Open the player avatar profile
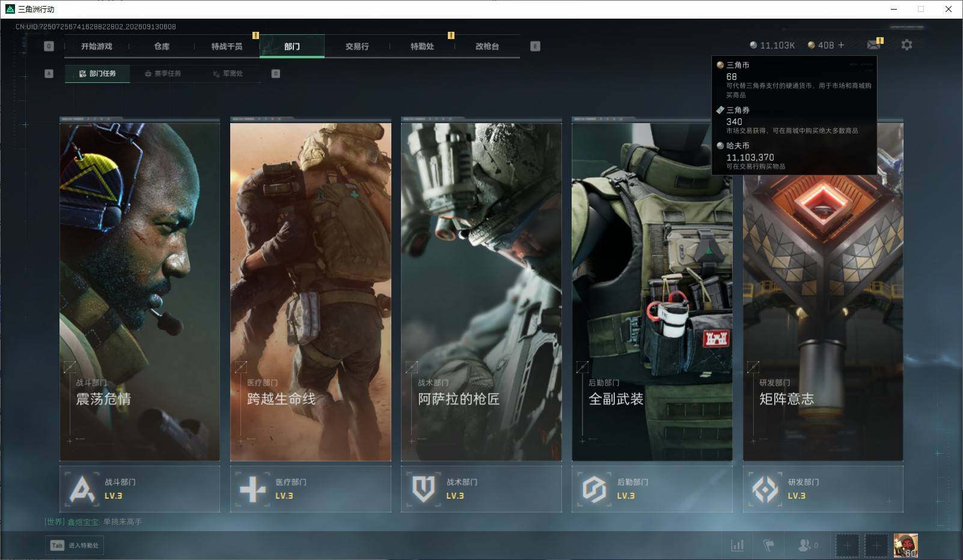 click(905, 546)
